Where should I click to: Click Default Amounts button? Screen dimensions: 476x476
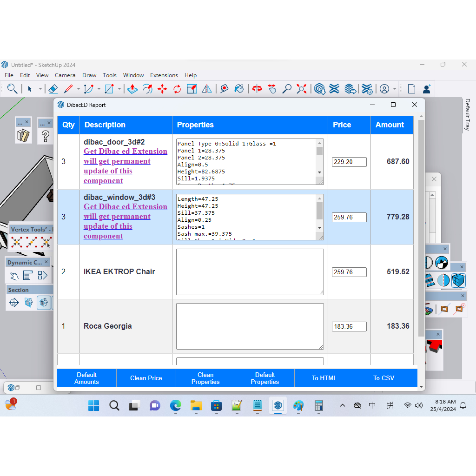coord(86,378)
